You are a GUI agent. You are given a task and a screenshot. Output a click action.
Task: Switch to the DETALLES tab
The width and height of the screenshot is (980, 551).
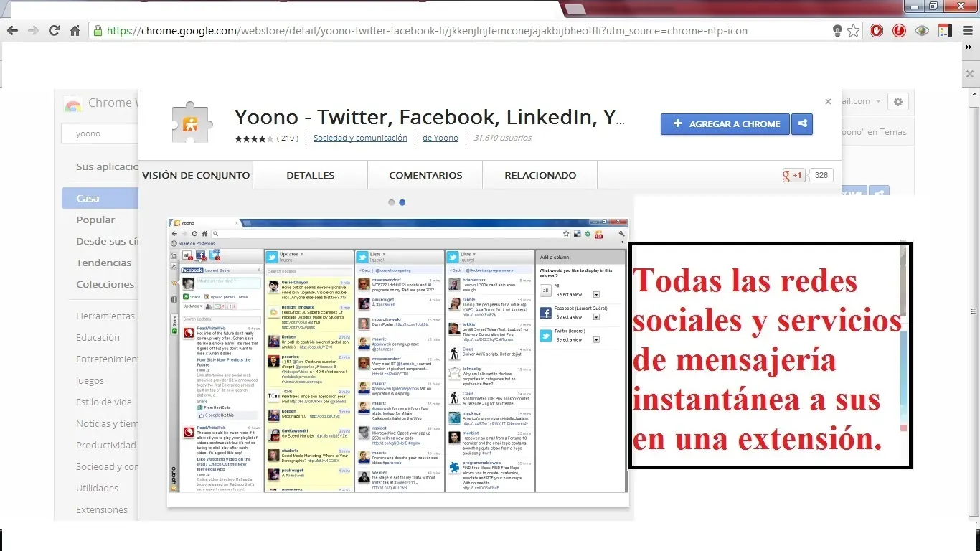310,175
